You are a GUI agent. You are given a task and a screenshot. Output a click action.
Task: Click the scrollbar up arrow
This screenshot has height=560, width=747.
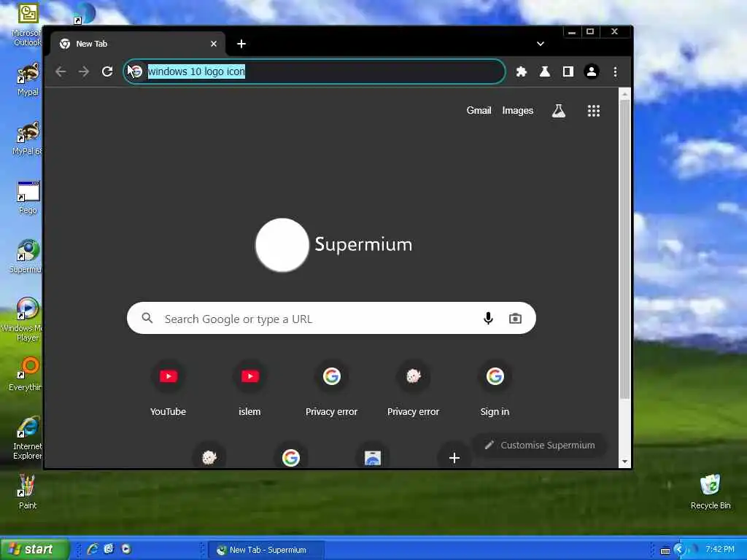point(624,94)
